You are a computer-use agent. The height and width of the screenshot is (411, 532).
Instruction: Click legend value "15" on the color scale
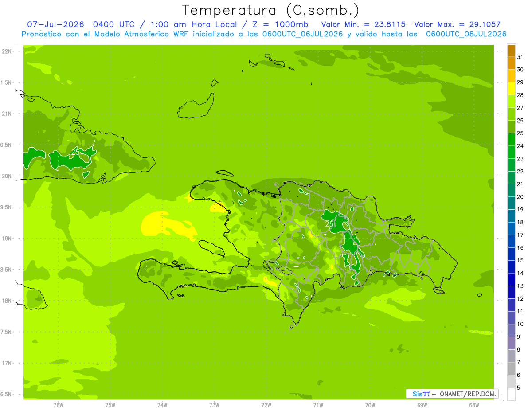520,260
